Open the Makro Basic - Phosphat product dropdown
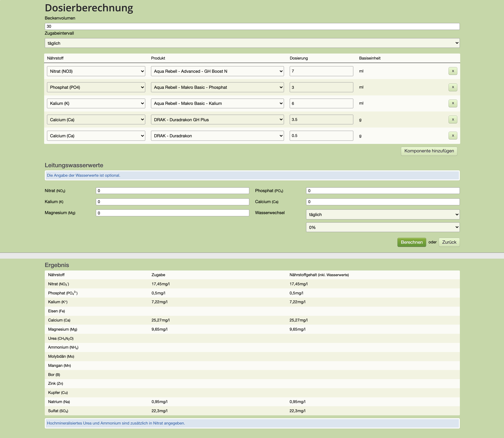The width and height of the screenshot is (504, 438). tap(217, 87)
